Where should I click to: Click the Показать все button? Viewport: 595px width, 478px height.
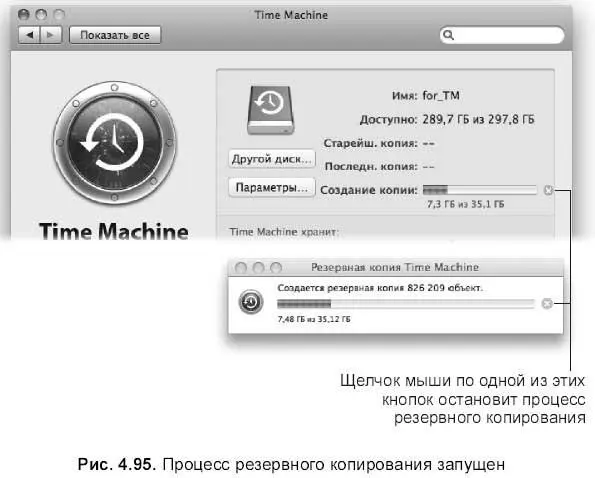point(115,35)
